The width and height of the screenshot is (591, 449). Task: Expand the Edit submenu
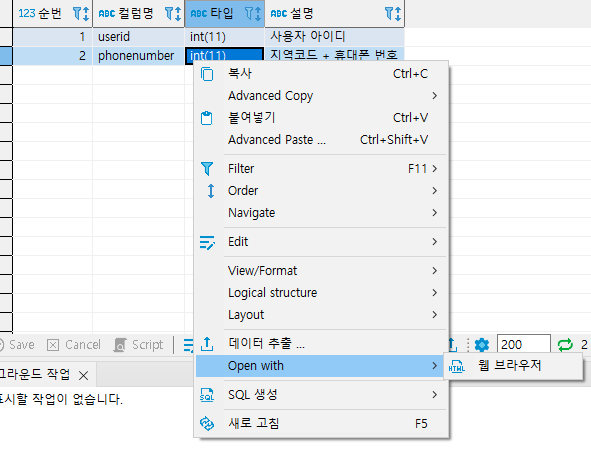coord(321,242)
